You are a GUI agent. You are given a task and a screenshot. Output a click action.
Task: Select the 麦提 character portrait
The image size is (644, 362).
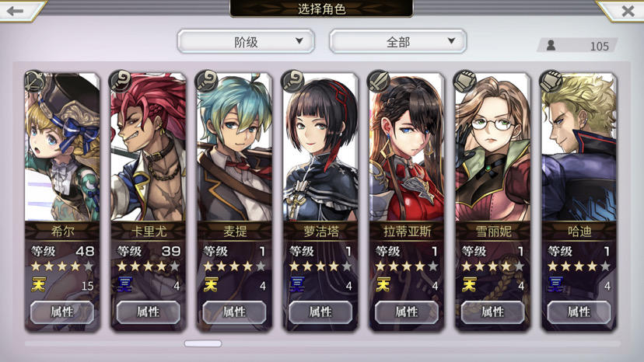[235, 148]
